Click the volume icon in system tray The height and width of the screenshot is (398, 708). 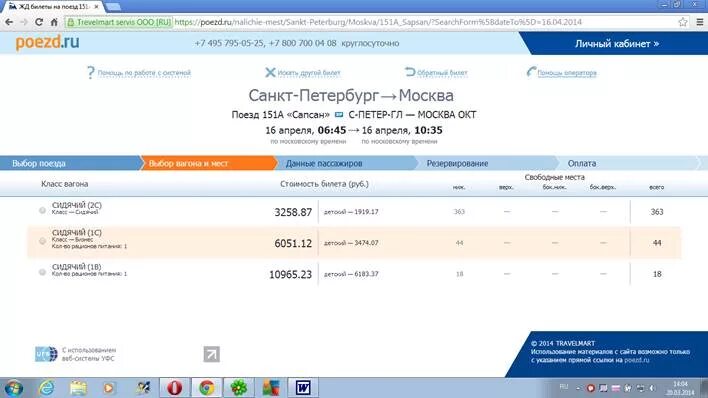tap(652, 388)
